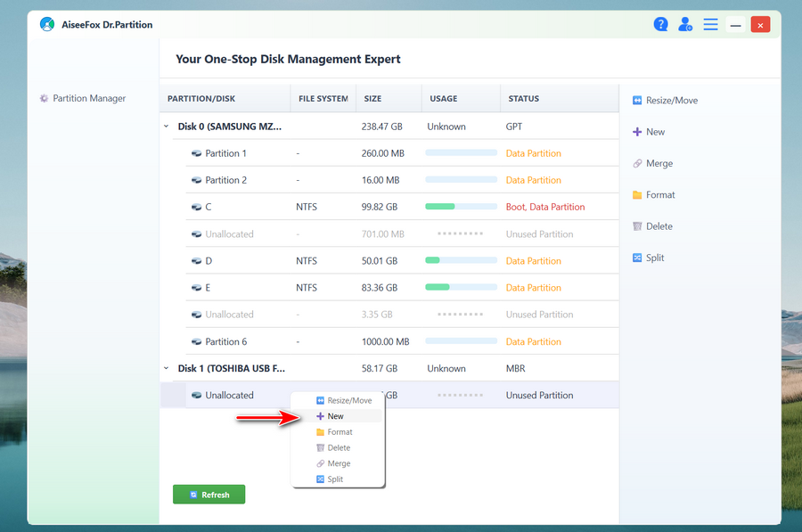
Task: Click the usage bar of C partition
Action: pos(461,207)
